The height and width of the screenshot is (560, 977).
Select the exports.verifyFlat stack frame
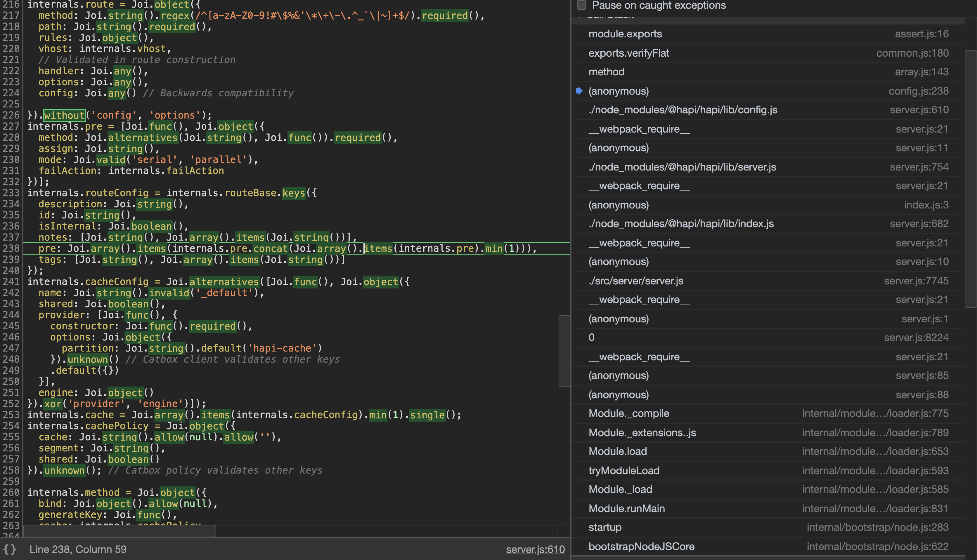(629, 53)
